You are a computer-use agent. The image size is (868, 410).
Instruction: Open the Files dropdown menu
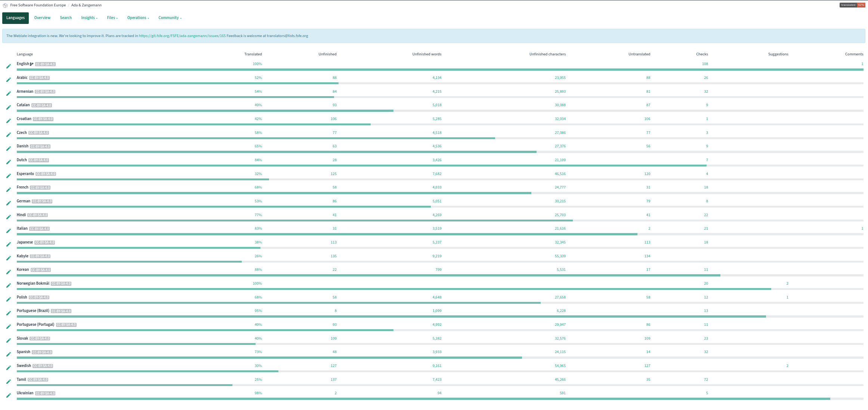112,18
